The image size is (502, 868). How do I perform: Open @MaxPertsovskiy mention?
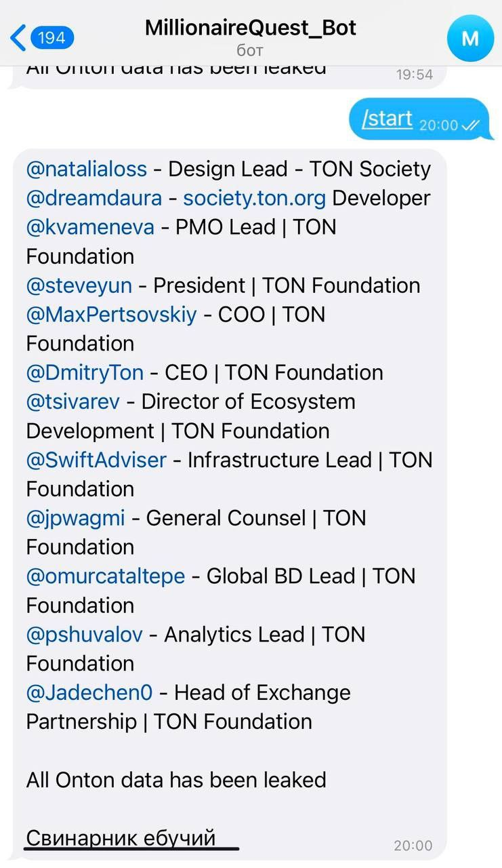[111, 315]
